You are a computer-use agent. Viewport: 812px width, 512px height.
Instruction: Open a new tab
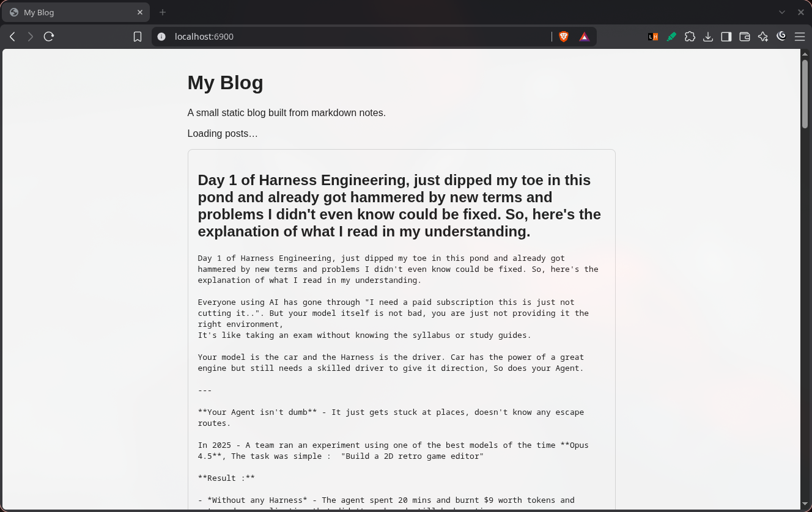pyautogui.click(x=163, y=12)
